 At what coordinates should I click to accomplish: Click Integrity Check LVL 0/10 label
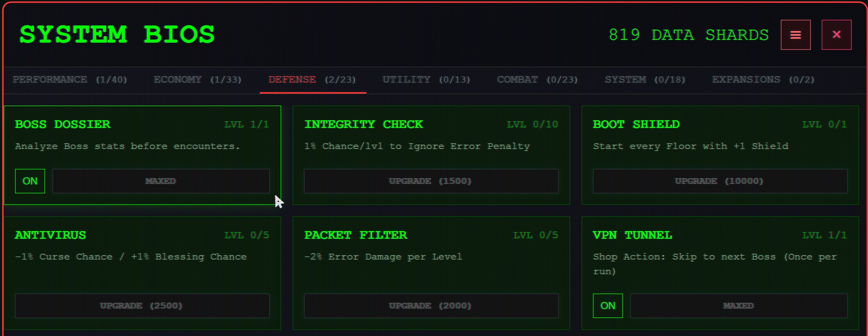click(532, 124)
